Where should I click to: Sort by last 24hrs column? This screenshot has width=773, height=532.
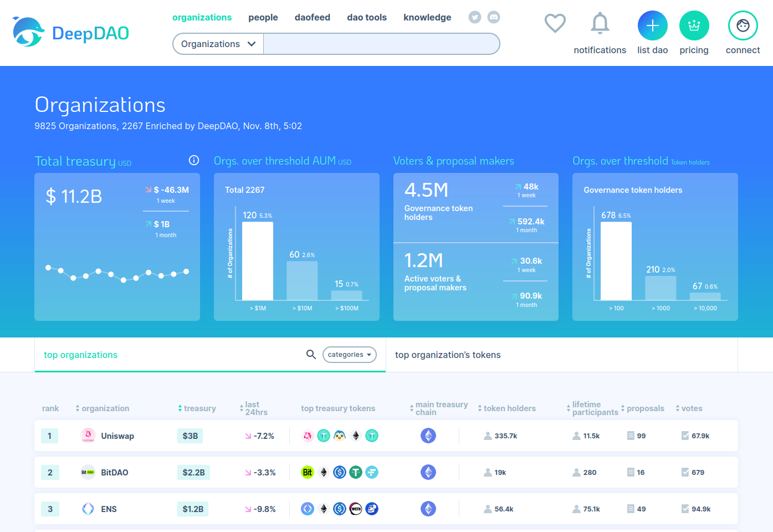coord(254,408)
